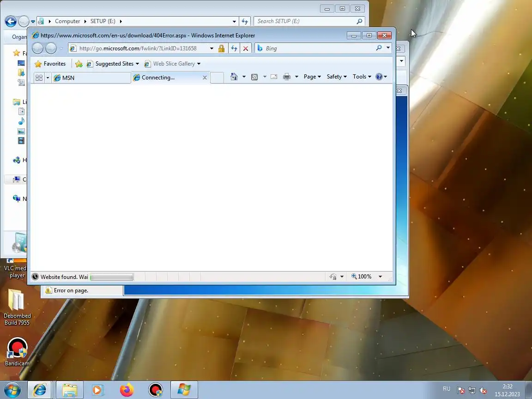The height and width of the screenshot is (399, 532).
Task: Expand the search provider dropdown arrow
Action: pos(388,48)
